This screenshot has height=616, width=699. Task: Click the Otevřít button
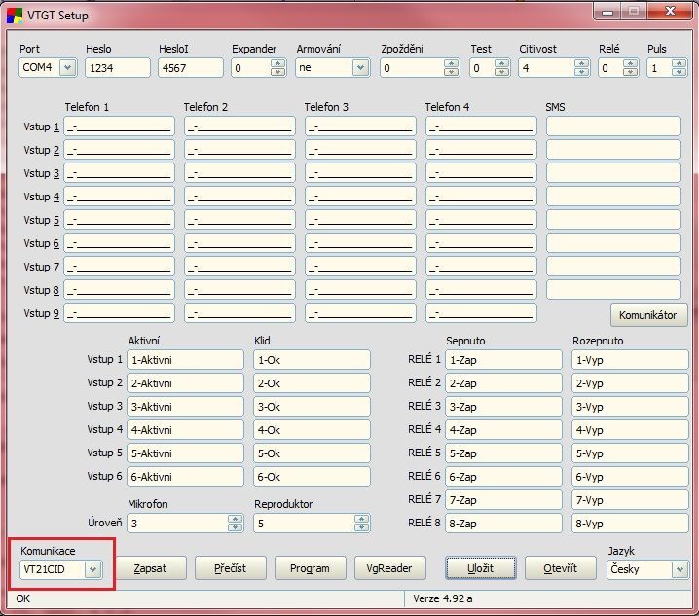(x=560, y=568)
